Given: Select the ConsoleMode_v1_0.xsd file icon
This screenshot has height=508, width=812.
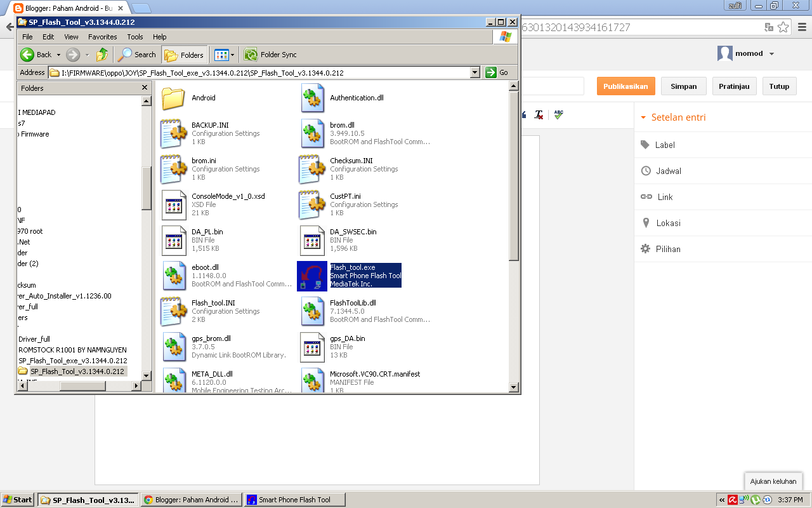Looking at the screenshot, I should (x=173, y=204).
